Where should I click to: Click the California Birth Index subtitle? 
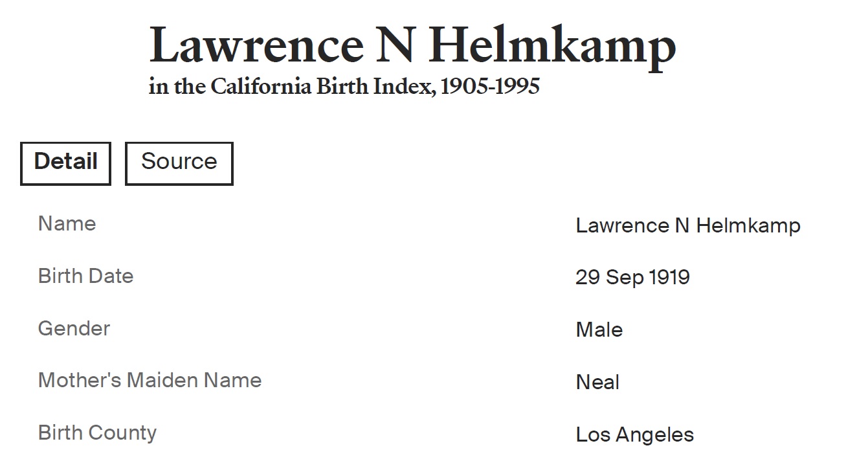coord(344,87)
